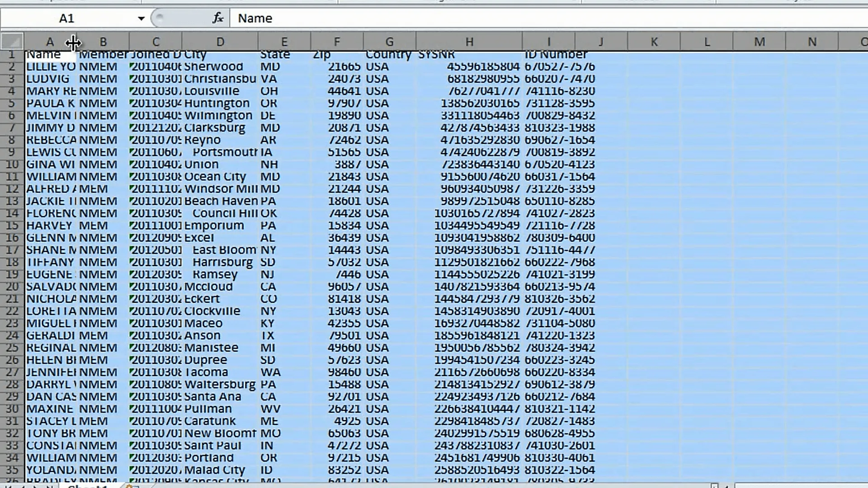Click the city cell Louisville
The width and height of the screenshot is (868, 488).
[220, 91]
